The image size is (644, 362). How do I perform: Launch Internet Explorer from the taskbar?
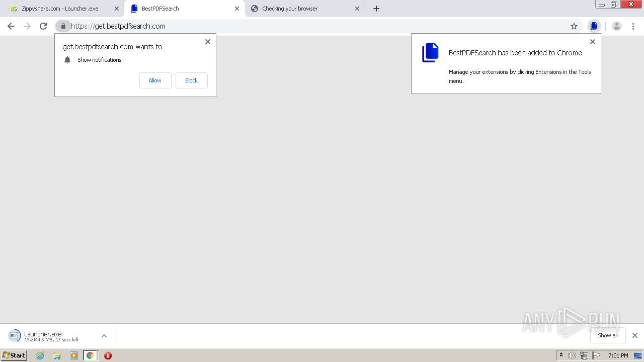coord(40,355)
